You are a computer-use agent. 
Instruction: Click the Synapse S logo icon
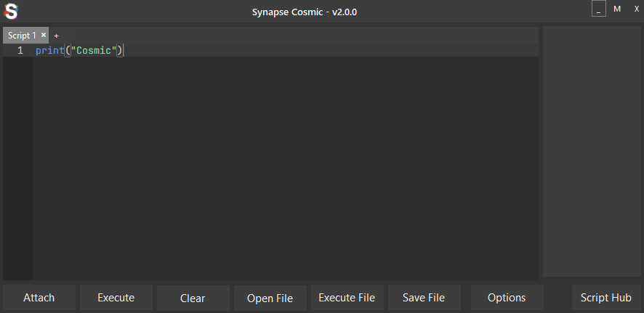[x=11, y=12]
